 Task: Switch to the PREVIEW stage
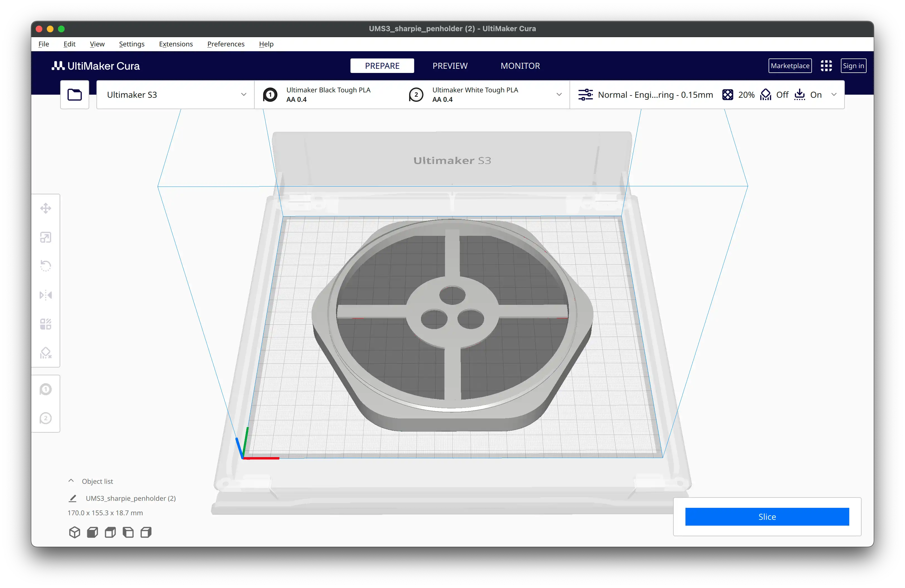pyautogui.click(x=450, y=66)
